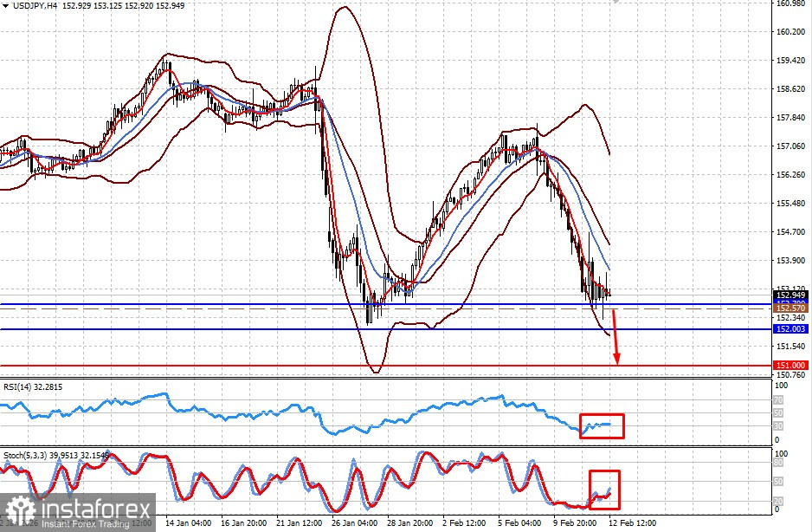Viewport: 812px width, 532px height.
Task: Click the 70 level on RSI scale
Action: click(778, 399)
